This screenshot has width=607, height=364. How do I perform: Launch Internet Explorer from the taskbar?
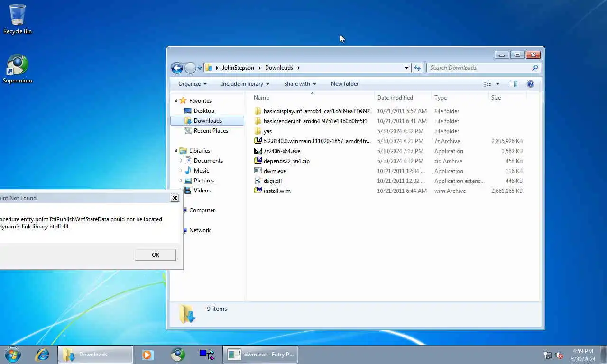pyautogui.click(x=42, y=355)
